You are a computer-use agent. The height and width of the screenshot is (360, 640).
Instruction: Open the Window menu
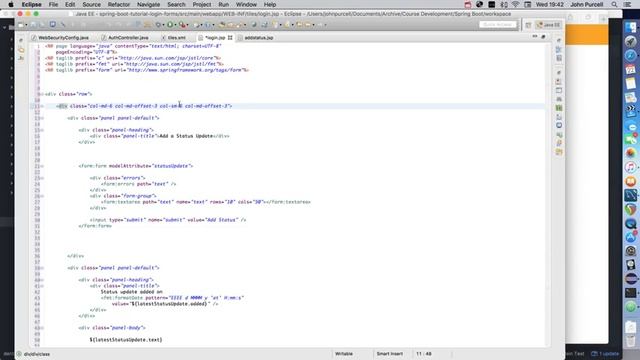(x=246, y=4)
